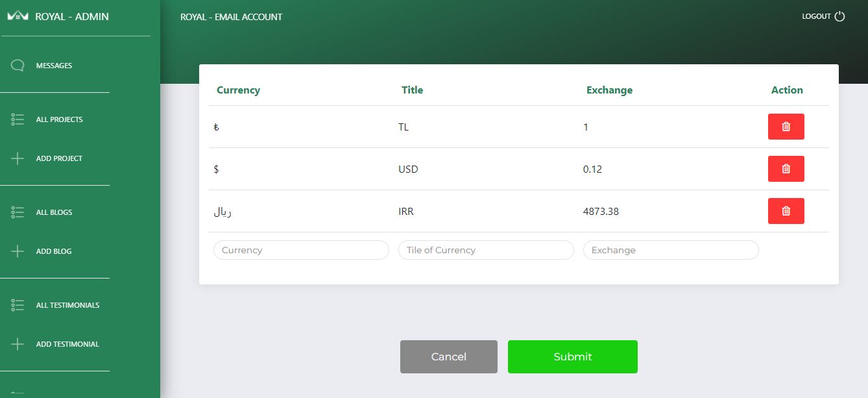Focus the Currency symbol input field
Viewport: 868px width, 398px height.
301,250
